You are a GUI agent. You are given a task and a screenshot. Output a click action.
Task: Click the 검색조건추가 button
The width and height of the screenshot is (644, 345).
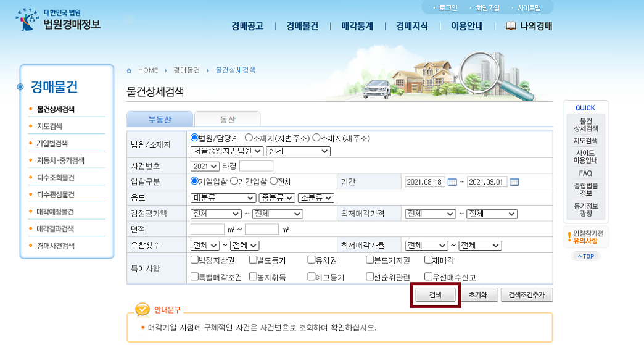pos(527,295)
